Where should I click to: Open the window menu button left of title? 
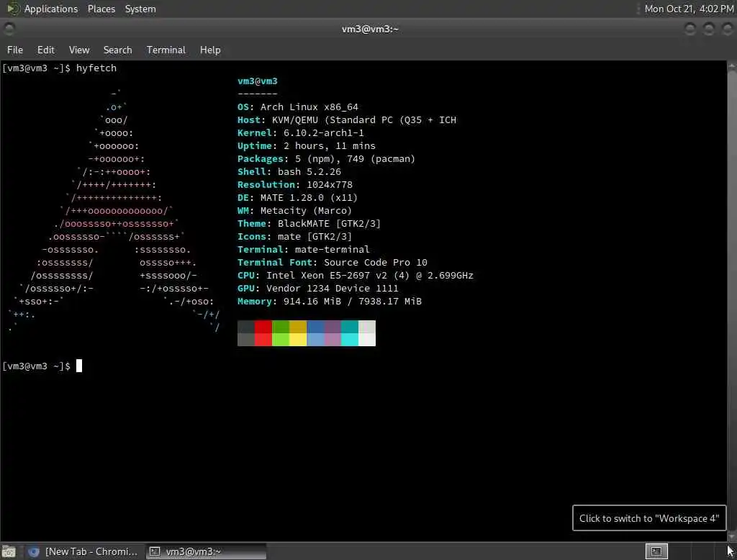coord(9,30)
